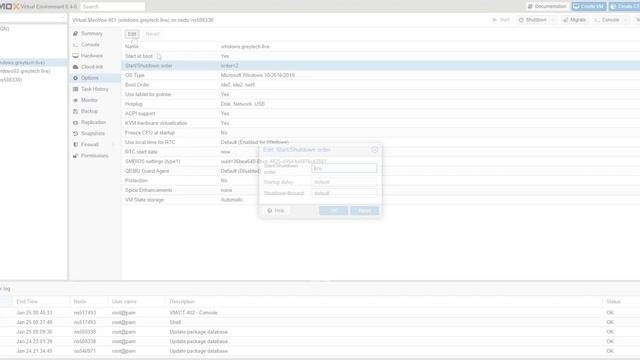
Task: Select the KVM hardware virtualization row
Action: (x=380, y=123)
